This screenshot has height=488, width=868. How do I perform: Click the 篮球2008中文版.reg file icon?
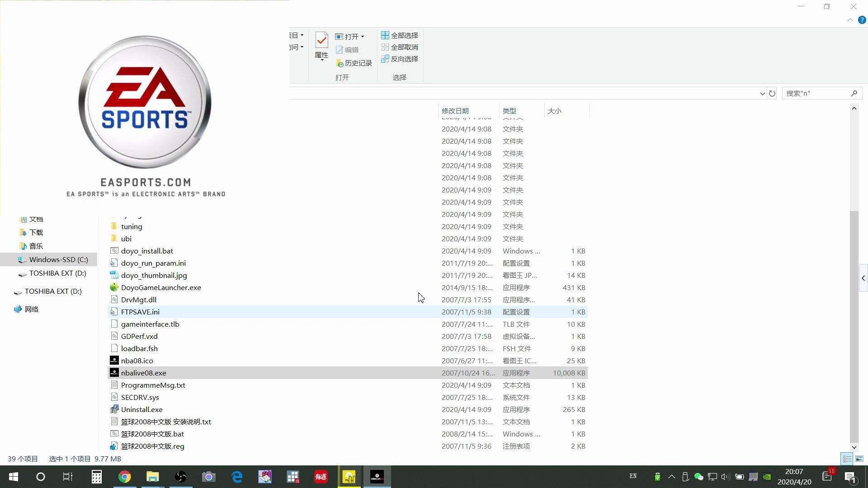coord(114,446)
